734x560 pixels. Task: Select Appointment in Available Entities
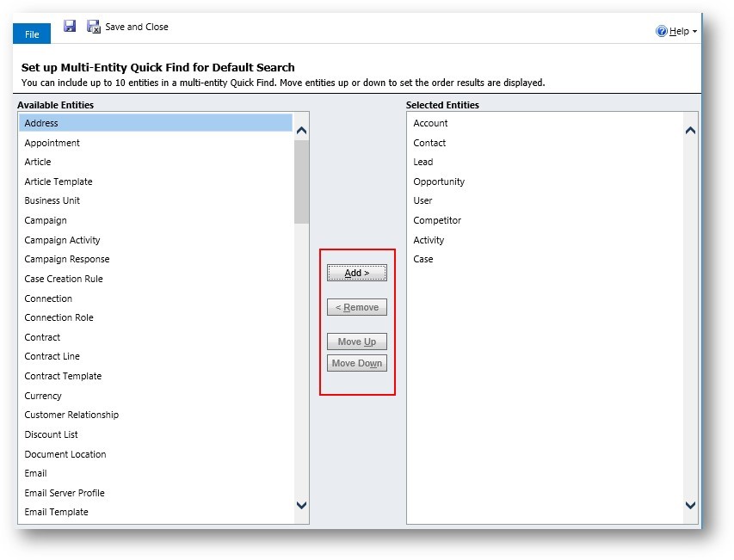pos(156,143)
